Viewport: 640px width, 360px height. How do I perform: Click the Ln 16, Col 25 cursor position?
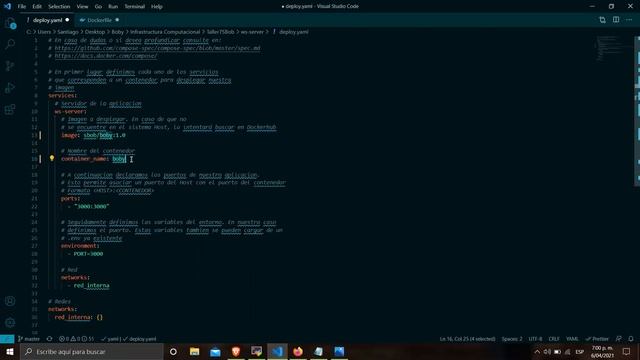point(467,339)
